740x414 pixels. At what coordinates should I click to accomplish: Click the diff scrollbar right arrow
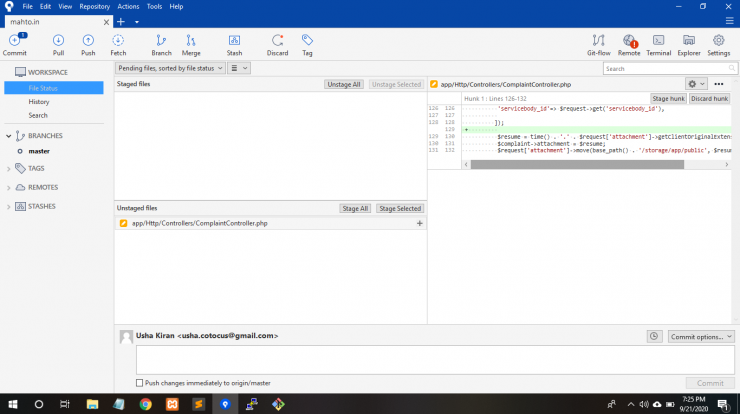click(726, 164)
